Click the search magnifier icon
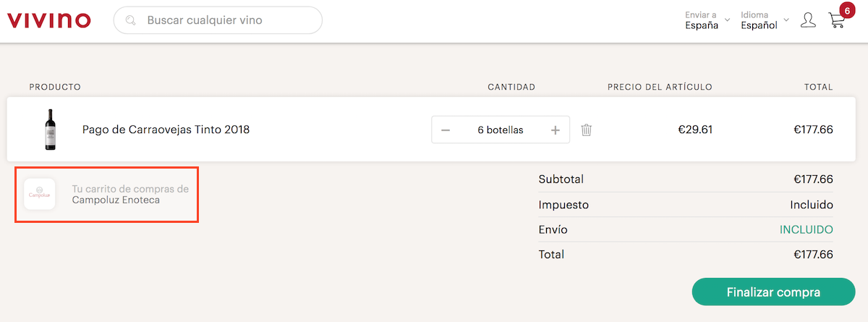868x322 pixels. point(131,20)
